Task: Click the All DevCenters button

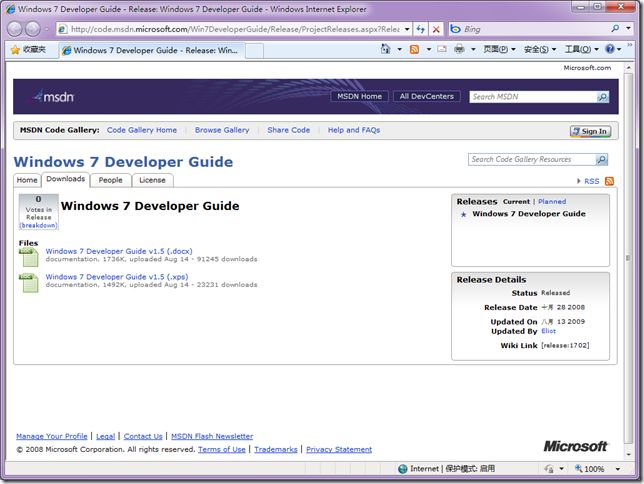Action: tap(427, 97)
